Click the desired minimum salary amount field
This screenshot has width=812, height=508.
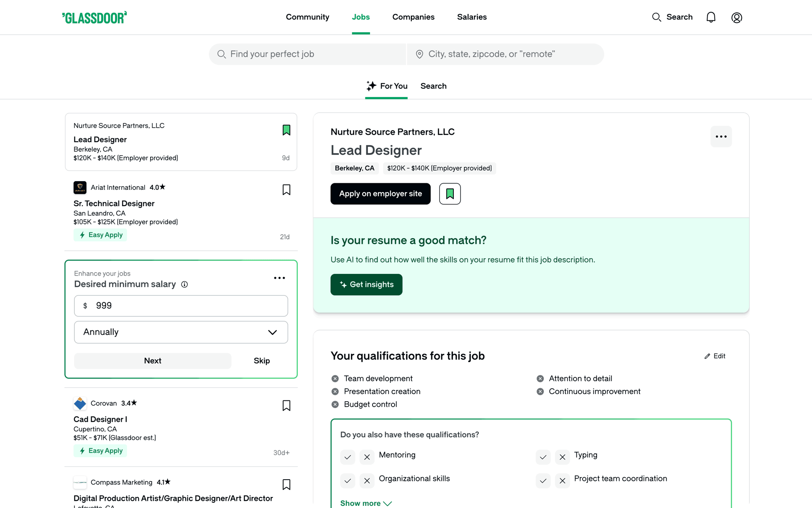point(181,306)
